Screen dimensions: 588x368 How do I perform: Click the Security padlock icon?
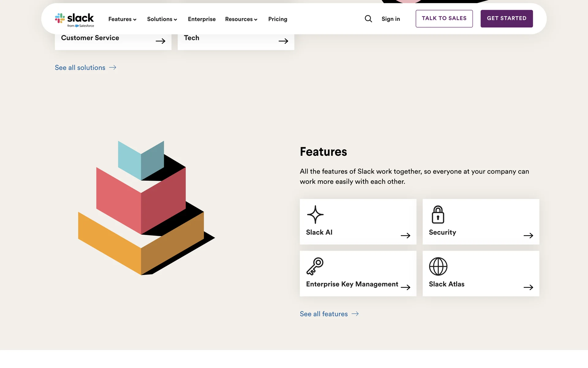[438, 214]
